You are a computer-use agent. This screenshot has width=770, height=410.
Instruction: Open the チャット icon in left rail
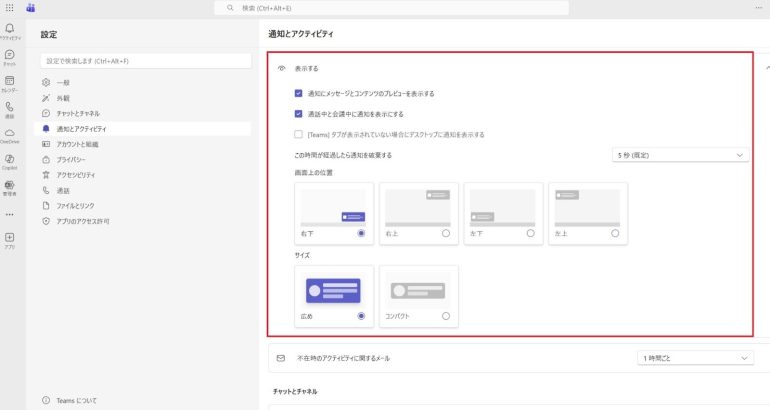pyautogui.click(x=9, y=56)
